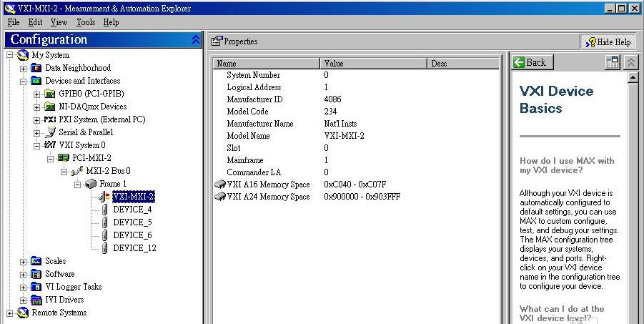Image resolution: width=644 pixels, height=324 pixels.
Task: Open the Edit menu
Action: click(x=35, y=22)
